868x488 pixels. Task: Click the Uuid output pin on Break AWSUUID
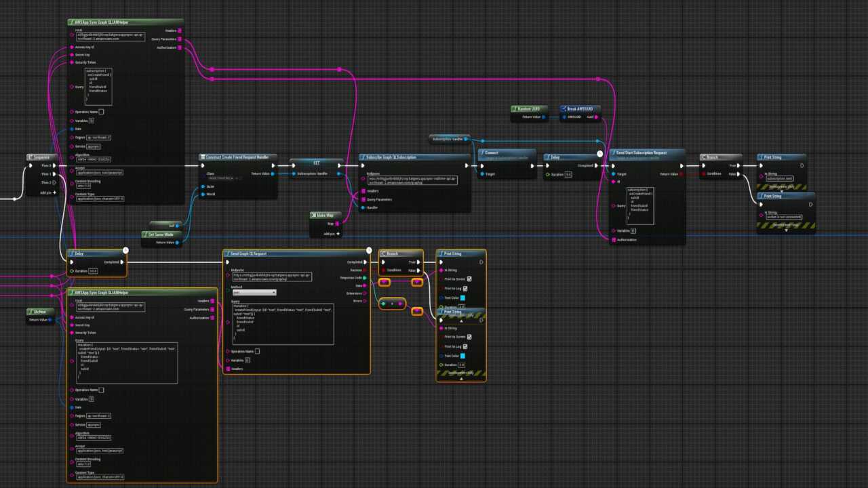click(597, 117)
